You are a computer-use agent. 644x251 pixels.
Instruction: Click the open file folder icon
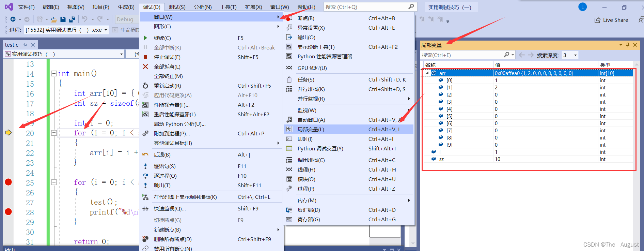(53, 19)
